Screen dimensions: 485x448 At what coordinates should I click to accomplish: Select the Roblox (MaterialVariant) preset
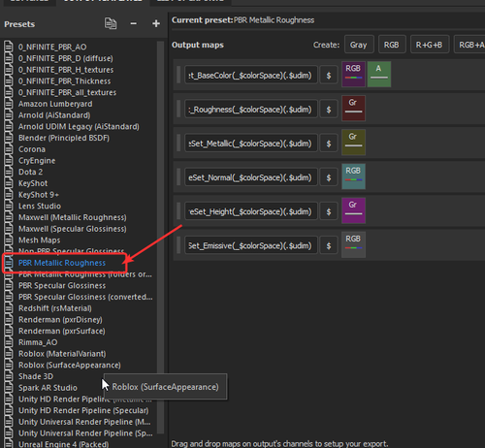click(62, 354)
